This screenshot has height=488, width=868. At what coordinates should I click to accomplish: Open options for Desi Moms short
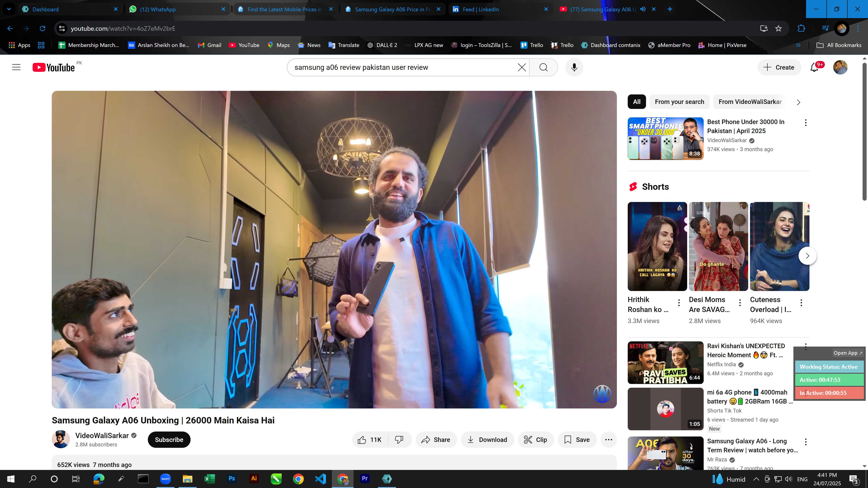(x=740, y=303)
